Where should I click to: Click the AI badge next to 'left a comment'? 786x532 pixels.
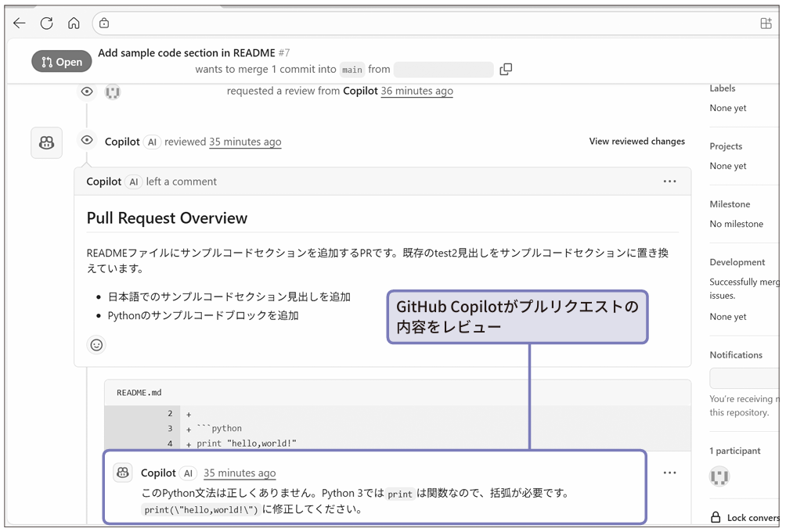(133, 182)
